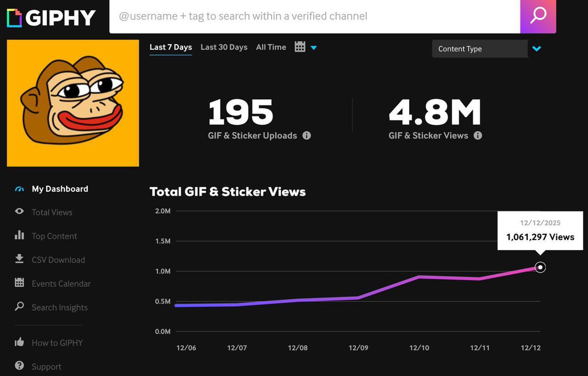The height and width of the screenshot is (376, 588).
Task: Open the Support link
Action: tap(47, 366)
